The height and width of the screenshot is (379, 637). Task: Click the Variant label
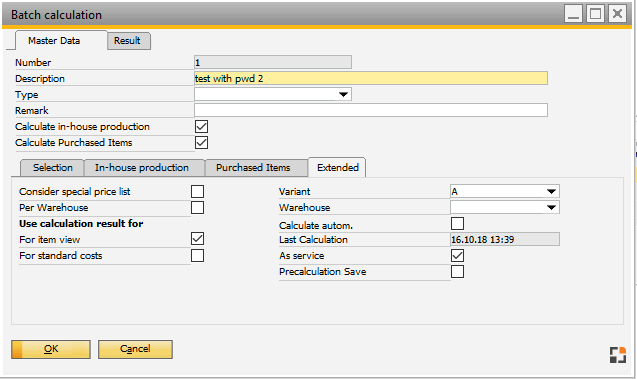pyautogui.click(x=295, y=191)
